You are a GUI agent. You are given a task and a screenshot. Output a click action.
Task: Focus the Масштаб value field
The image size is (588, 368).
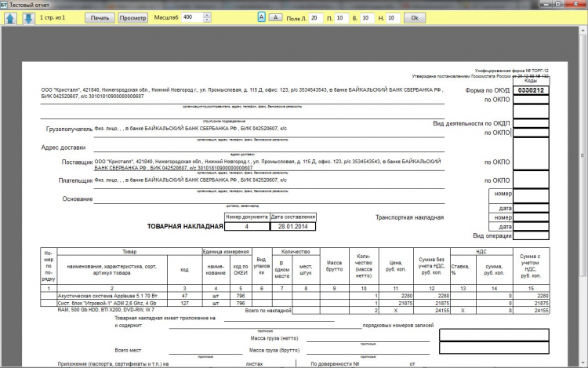click(x=192, y=17)
